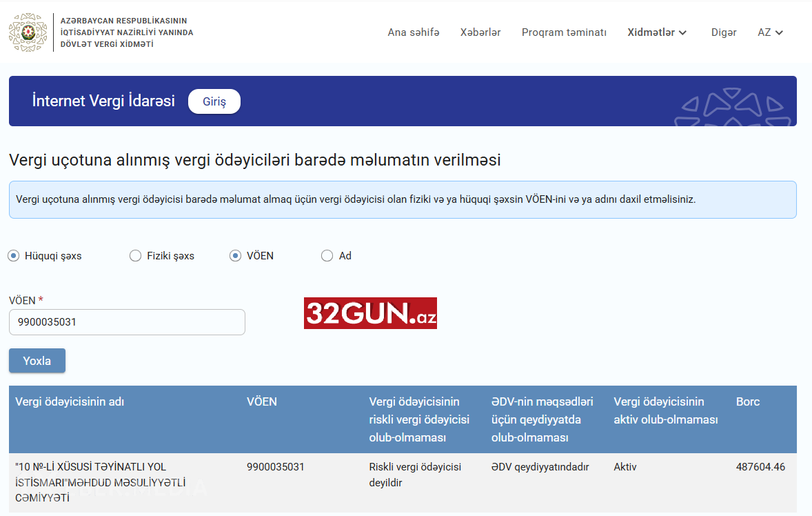812x516 pixels.
Task: Focus the VÖEN input field
Action: (x=127, y=322)
